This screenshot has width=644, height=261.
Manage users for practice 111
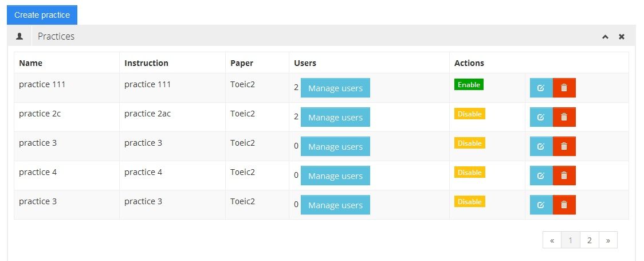click(x=335, y=88)
